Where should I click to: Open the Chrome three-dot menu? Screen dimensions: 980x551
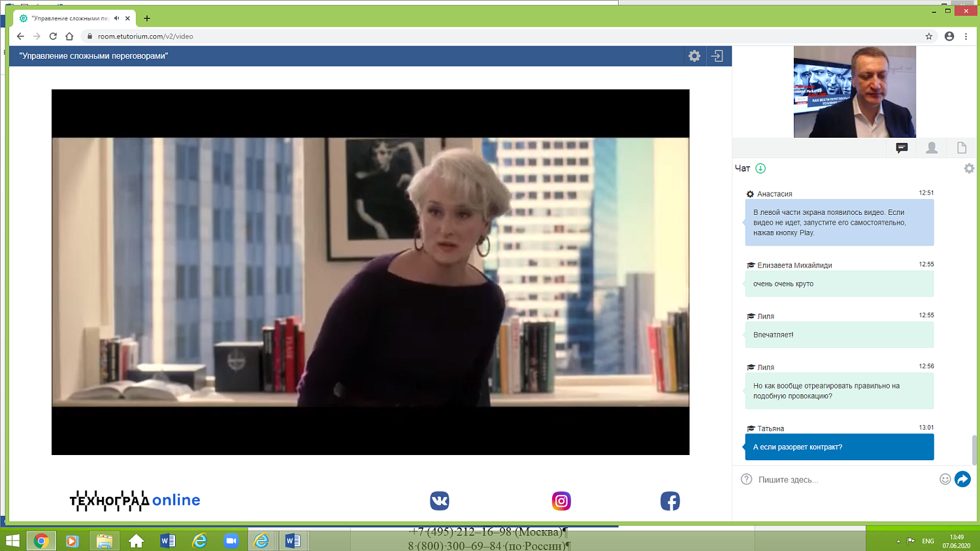tap(966, 37)
